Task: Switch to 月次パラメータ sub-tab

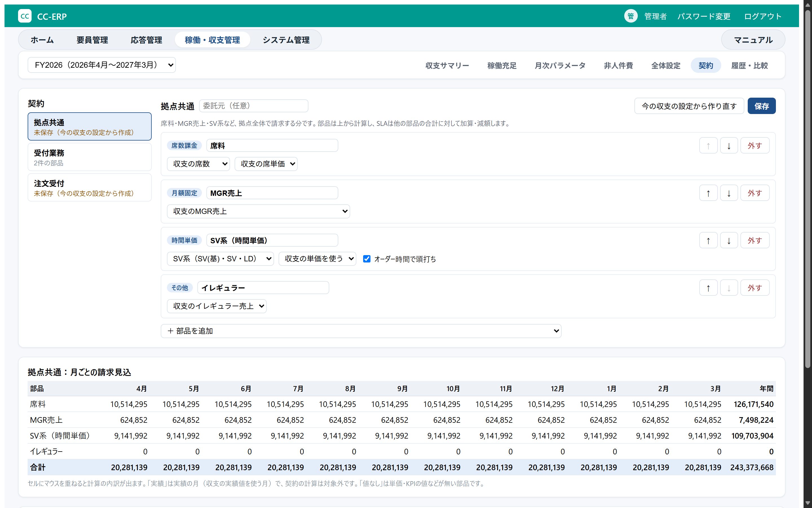Action: 560,65
